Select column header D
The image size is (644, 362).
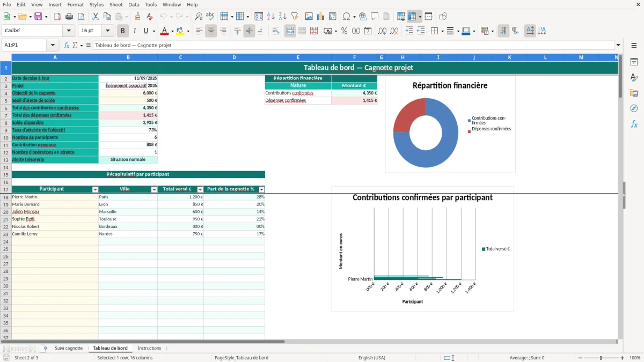[x=235, y=57]
